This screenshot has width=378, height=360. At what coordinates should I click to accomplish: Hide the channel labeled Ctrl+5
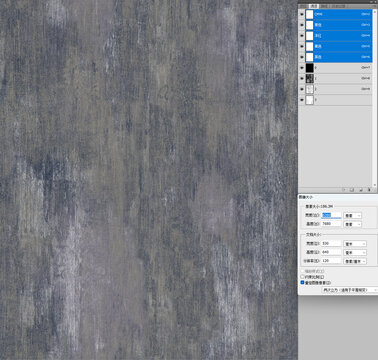coord(302,46)
